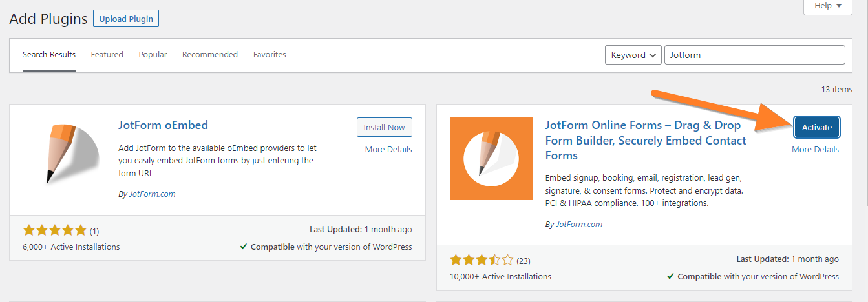Select the Search Results tab
The width and height of the screenshot is (868, 302).
(49, 55)
